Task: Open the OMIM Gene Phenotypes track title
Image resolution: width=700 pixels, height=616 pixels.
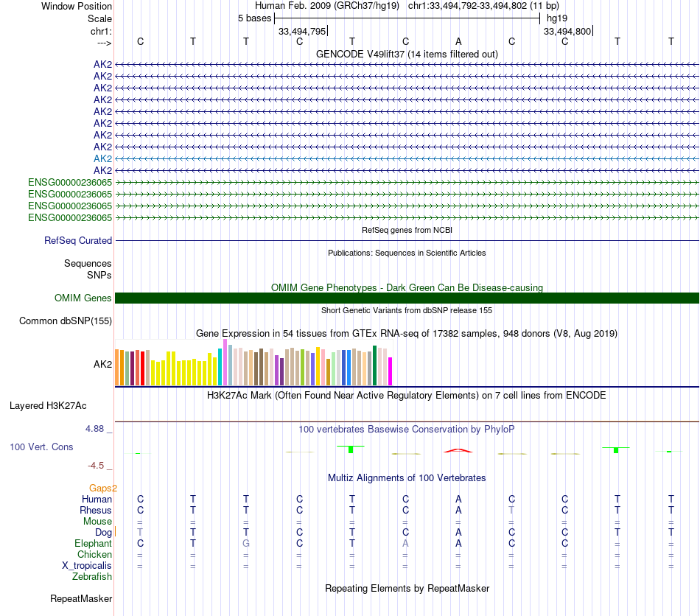Action: tap(407, 287)
